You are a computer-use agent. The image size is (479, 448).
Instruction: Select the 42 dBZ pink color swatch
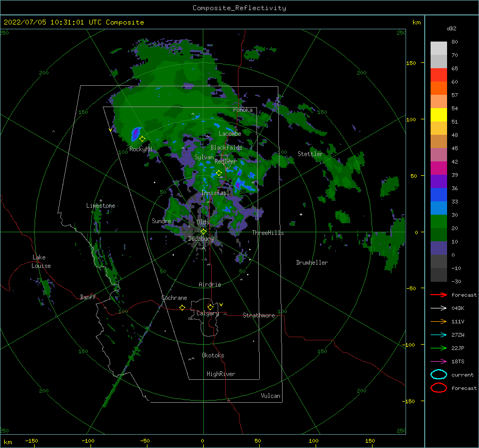tap(439, 154)
